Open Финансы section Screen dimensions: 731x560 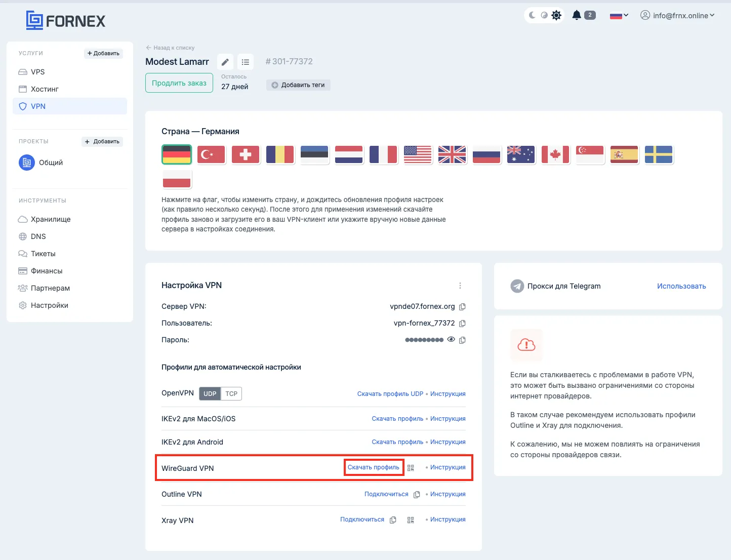point(70,271)
